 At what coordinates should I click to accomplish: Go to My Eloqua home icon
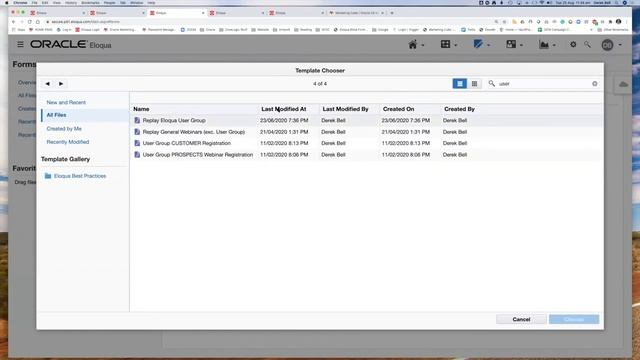pos(413,44)
